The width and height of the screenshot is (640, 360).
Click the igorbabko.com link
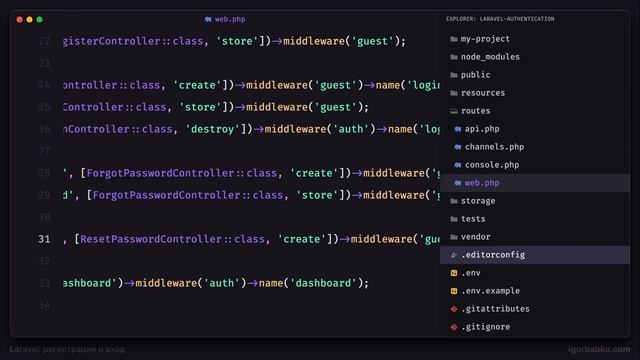[599, 349]
